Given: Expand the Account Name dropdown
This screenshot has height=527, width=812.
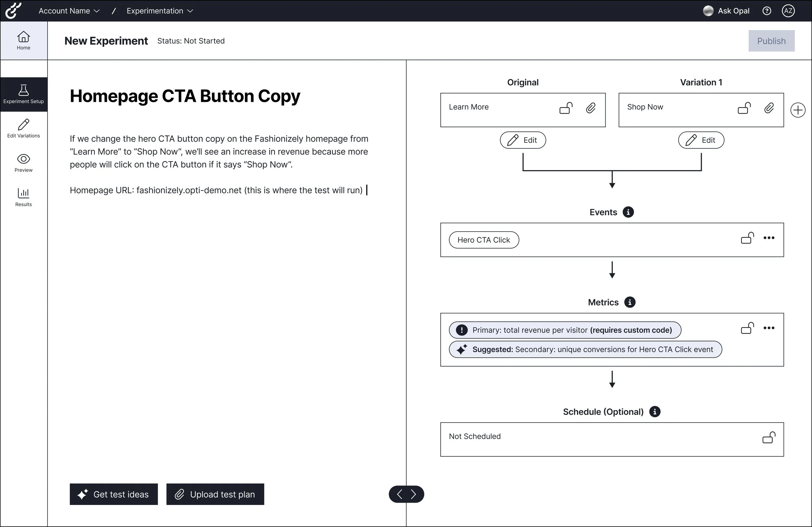Looking at the screenshot, I should (x=69, y=11).
